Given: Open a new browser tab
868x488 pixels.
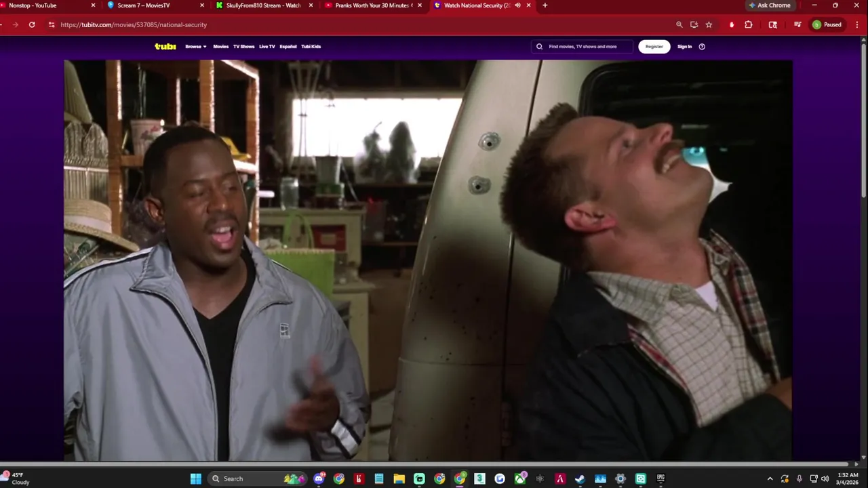Looking at the screenshot, I should coord(545,5).
